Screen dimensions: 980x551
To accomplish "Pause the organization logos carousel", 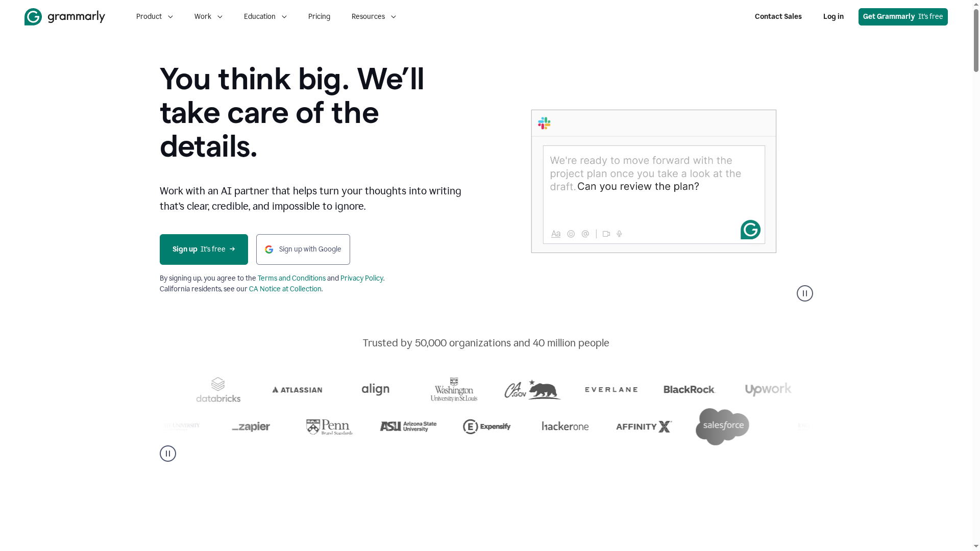I will 168,454.
